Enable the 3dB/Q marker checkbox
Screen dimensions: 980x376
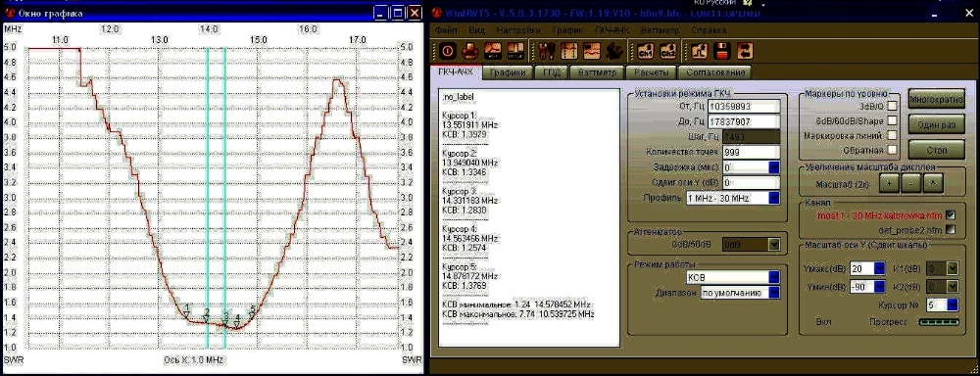point(893,106)
